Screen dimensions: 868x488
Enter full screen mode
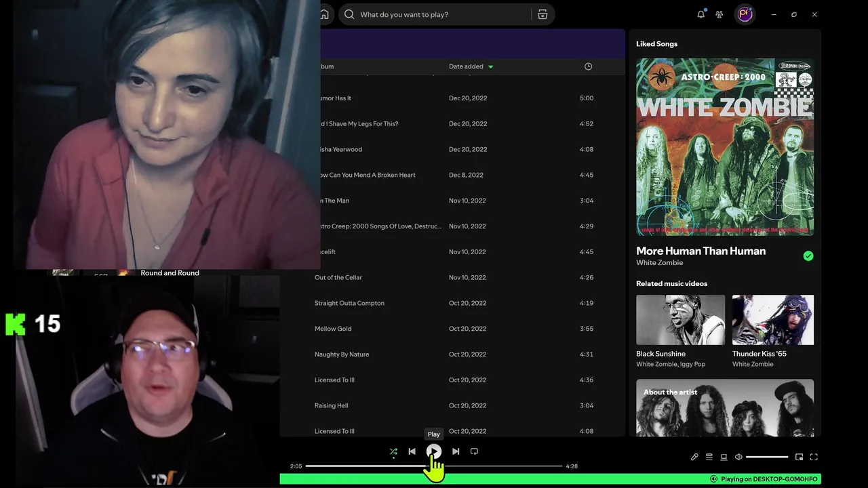pos(814,457)
